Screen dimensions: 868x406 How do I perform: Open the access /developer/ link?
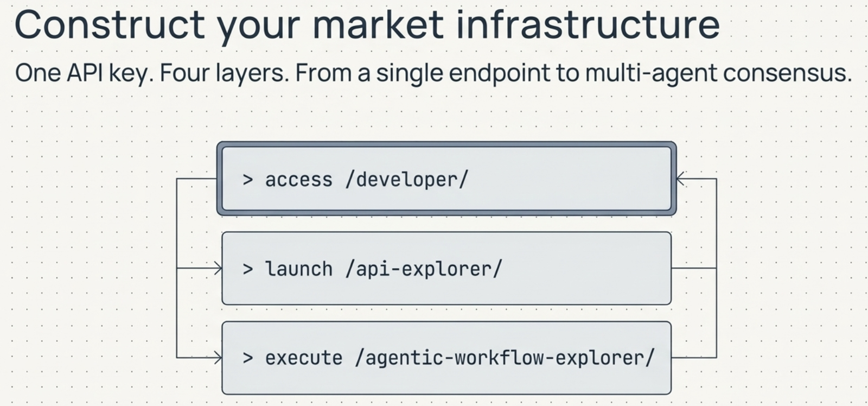(x=446, y=179)
